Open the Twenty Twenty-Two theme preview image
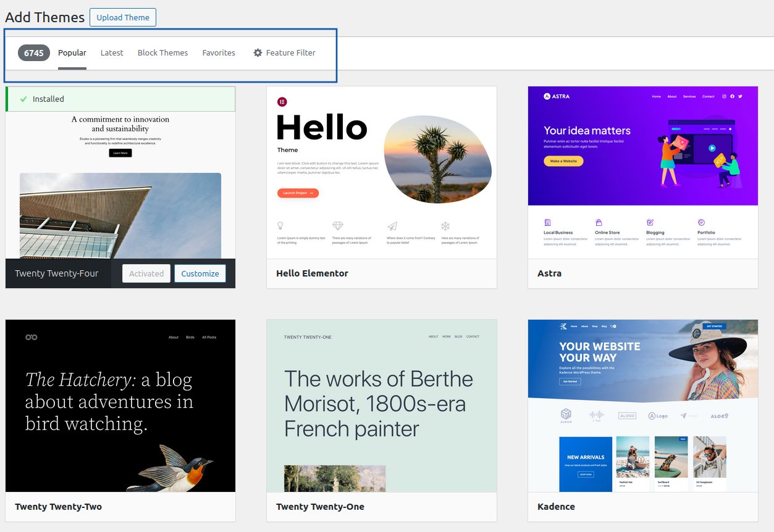Viewport: 774px width, 532px height. (120, 405)
